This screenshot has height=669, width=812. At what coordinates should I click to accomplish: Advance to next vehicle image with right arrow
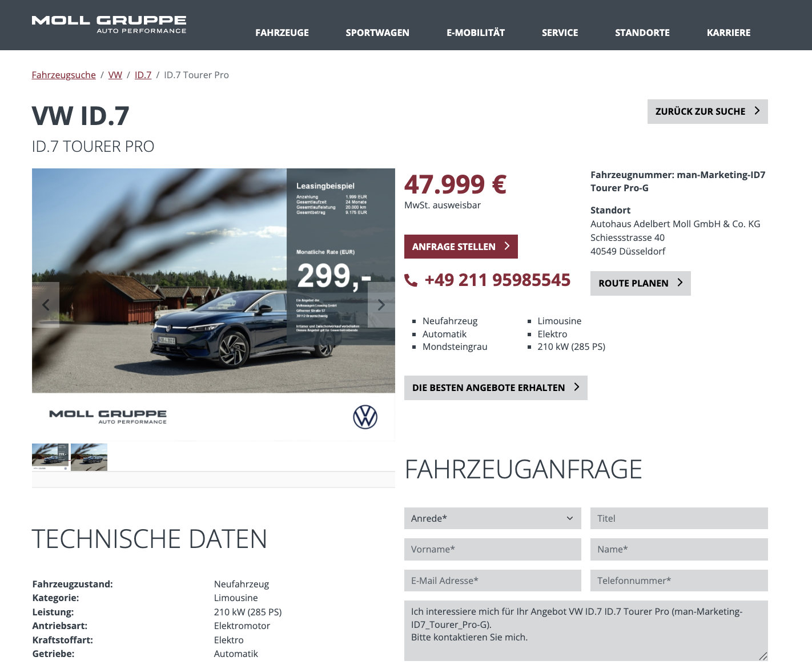point(381,305)
